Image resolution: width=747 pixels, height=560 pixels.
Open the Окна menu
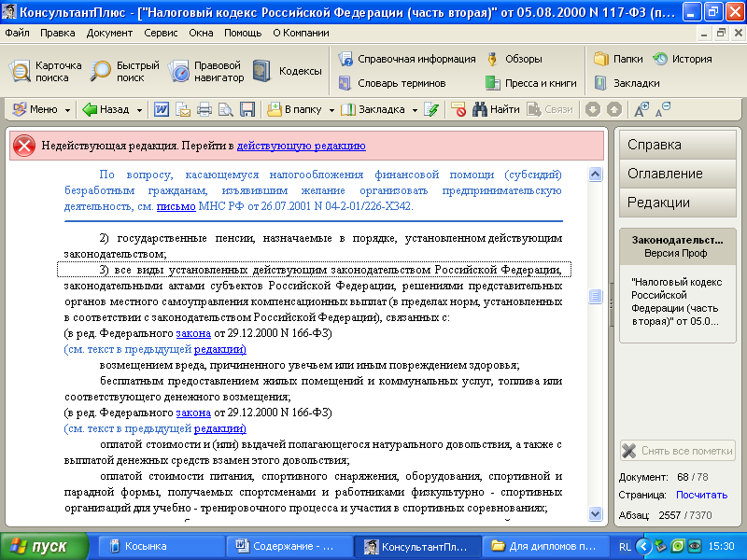tap(201, 33)
